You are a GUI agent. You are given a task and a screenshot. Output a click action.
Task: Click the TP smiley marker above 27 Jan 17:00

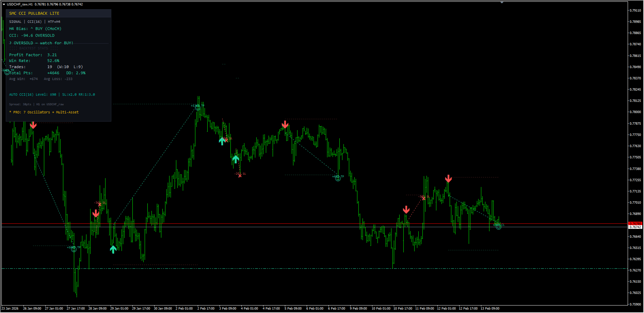coord(74,249)
